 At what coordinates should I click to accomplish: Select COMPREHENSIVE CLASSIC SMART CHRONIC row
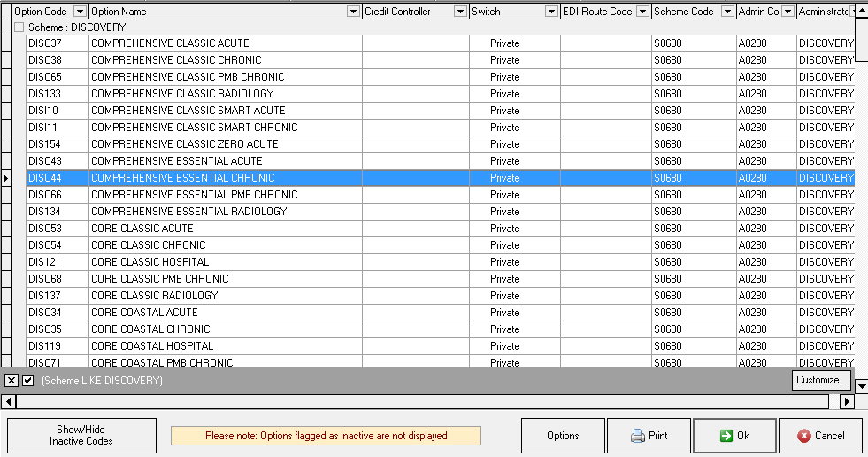226,128
